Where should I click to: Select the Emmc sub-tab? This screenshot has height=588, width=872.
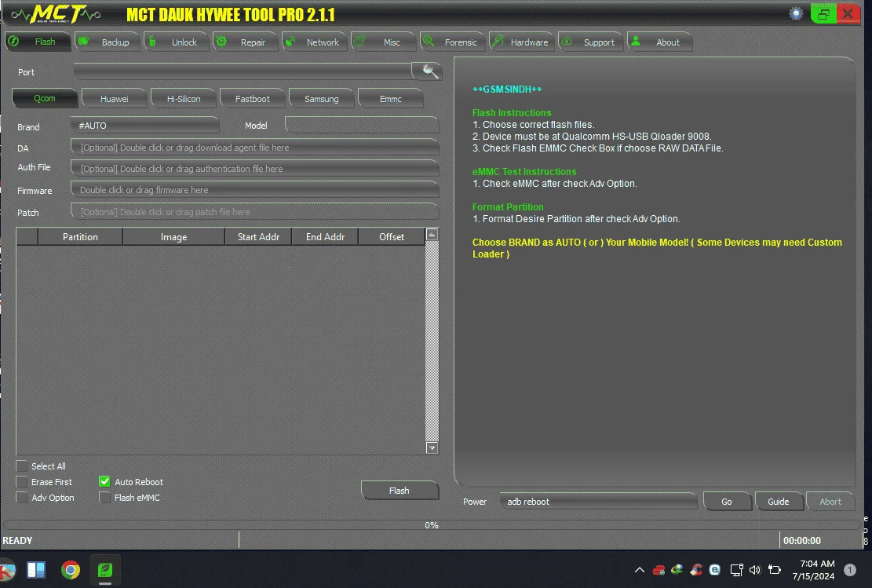point(390,99)
